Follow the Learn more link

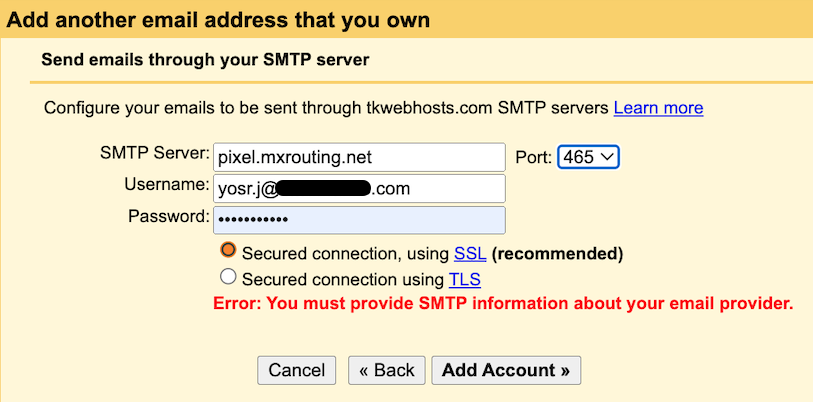(658, 108)
